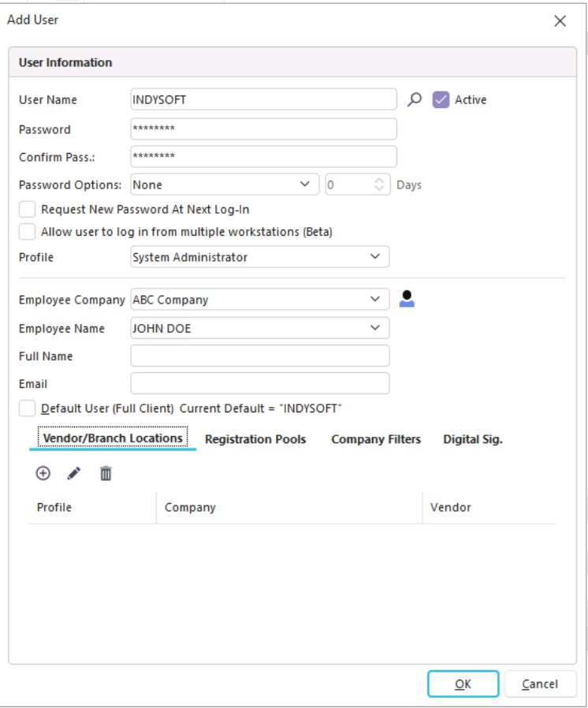Viewport: 588px width, 708px height.
Task: Click the magnifier search icon beside User Name
Action: pos(415,100)
